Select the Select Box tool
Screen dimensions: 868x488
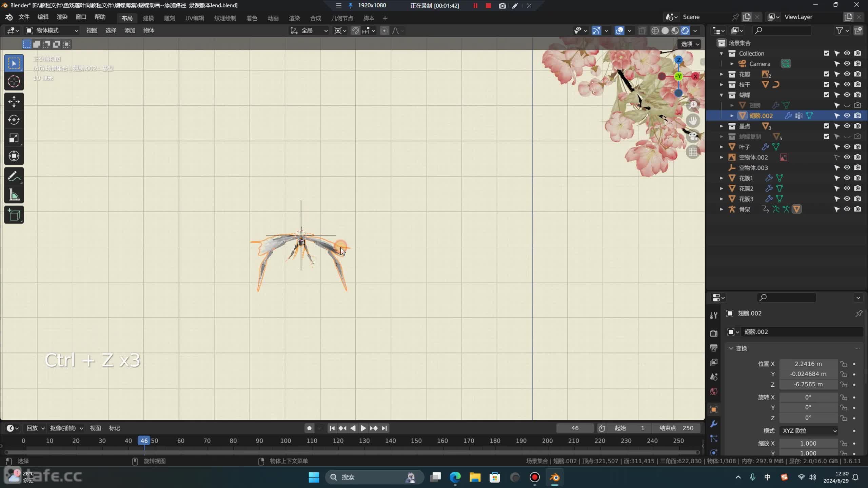click(14, 63)
